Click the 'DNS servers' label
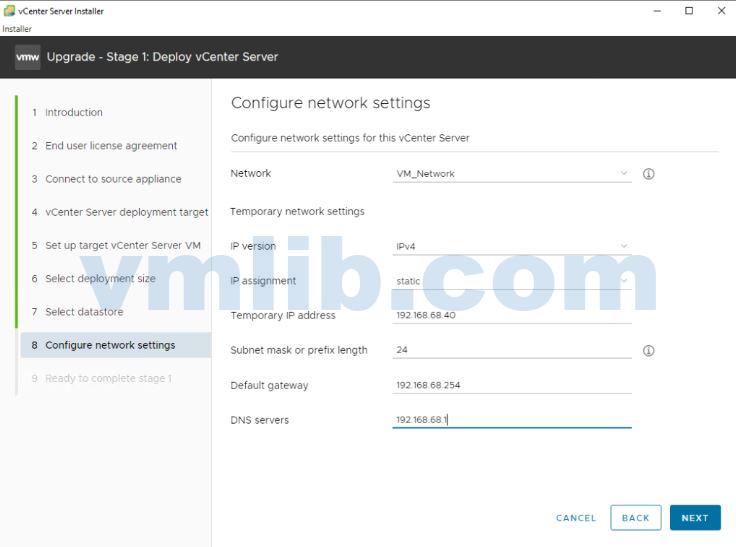The height and width of the screenshot is (547, 736). pyautogui.click(x=260, y=420)
